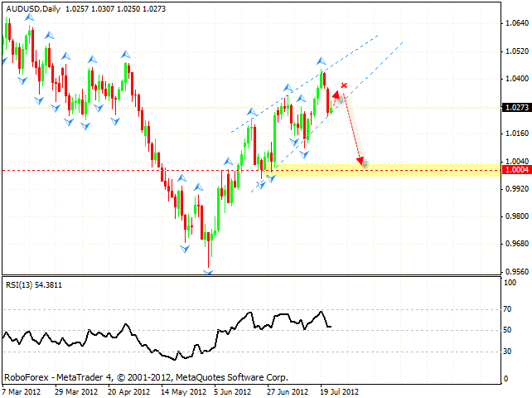Click the RSI scale value 70
532x398 pixels.
[508, 309]
